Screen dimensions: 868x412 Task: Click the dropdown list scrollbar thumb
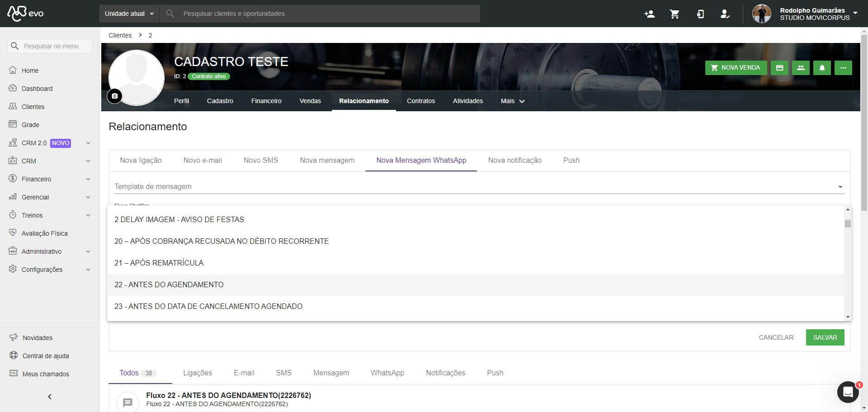[x=848, y=223]
